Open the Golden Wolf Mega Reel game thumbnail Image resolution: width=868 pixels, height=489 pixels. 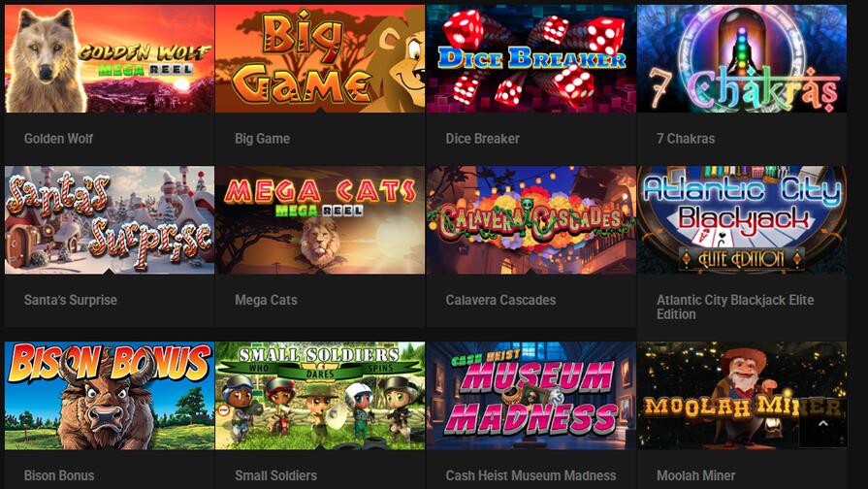pos(110,59)
